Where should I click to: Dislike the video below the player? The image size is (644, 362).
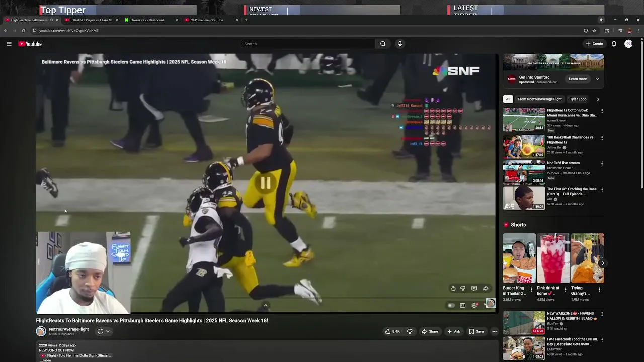(410, 331)
